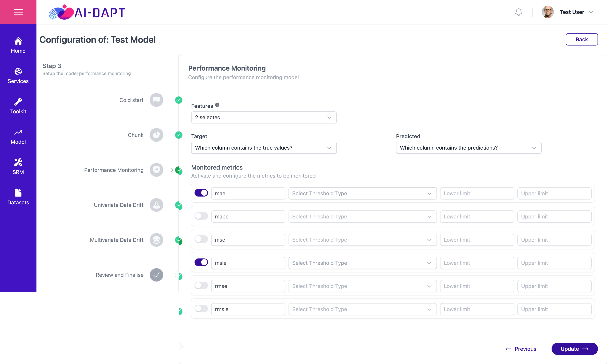Disable the msle metric toggle
Screen dimensions: 607x364
click(201, 262)
